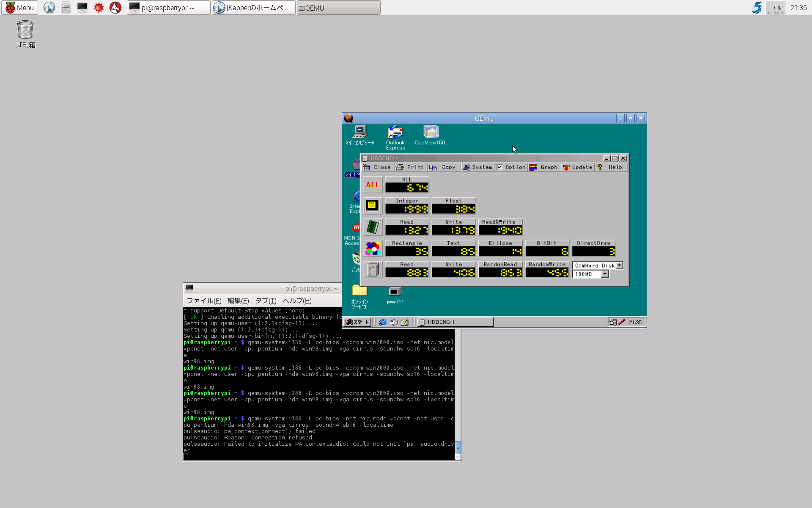
Task: Expand the 100MB size dropdown
Action: [x=605, y=274]
